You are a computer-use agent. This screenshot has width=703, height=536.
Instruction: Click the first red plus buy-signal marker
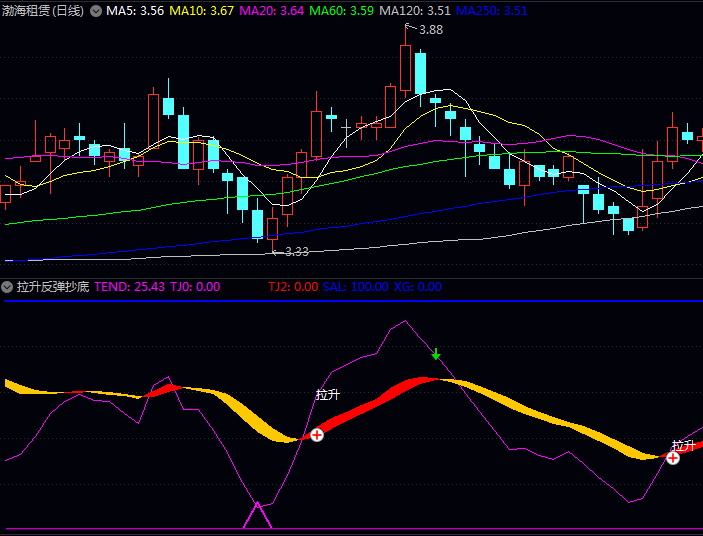pyautogui.click(x=317, y=434)
